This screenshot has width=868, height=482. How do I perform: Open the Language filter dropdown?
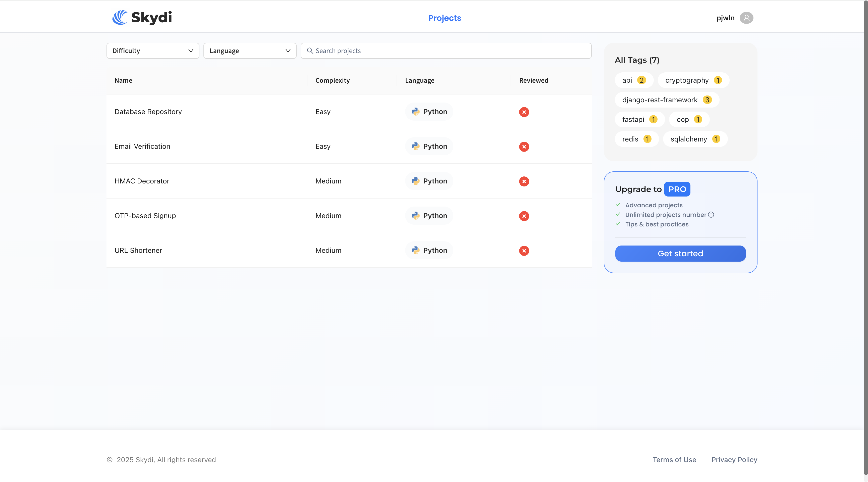coord(250,51)
